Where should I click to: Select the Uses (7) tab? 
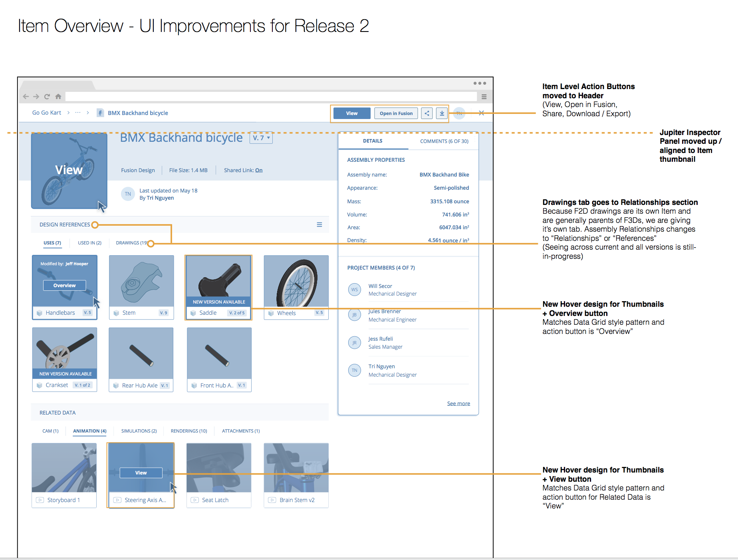click(52, 243)
